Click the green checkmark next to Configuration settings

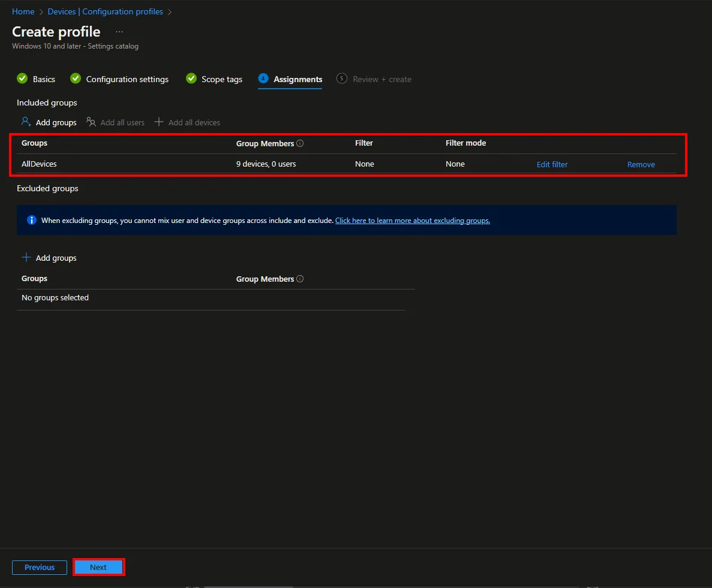(x=76, y=79)
